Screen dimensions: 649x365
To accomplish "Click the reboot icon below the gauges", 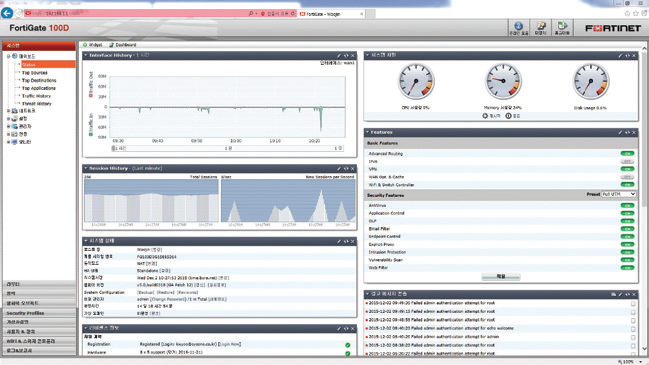I will click(x=485, y=116).
